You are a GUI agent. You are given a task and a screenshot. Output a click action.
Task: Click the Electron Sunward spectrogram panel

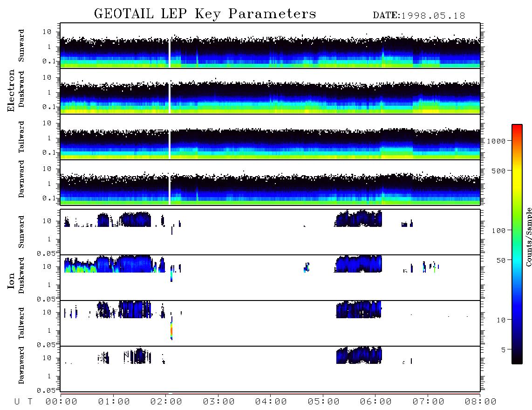click(270, 46)
